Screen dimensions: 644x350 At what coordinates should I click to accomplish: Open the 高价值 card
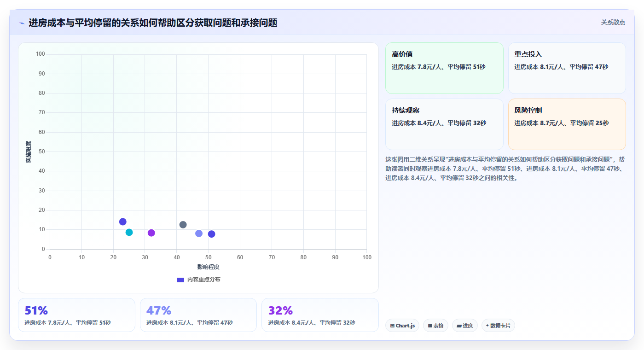[x=444, y=68]
